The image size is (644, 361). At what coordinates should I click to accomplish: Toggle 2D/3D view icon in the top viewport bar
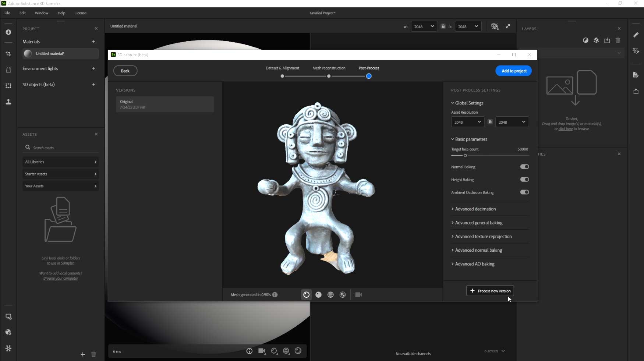pos(495,26)
